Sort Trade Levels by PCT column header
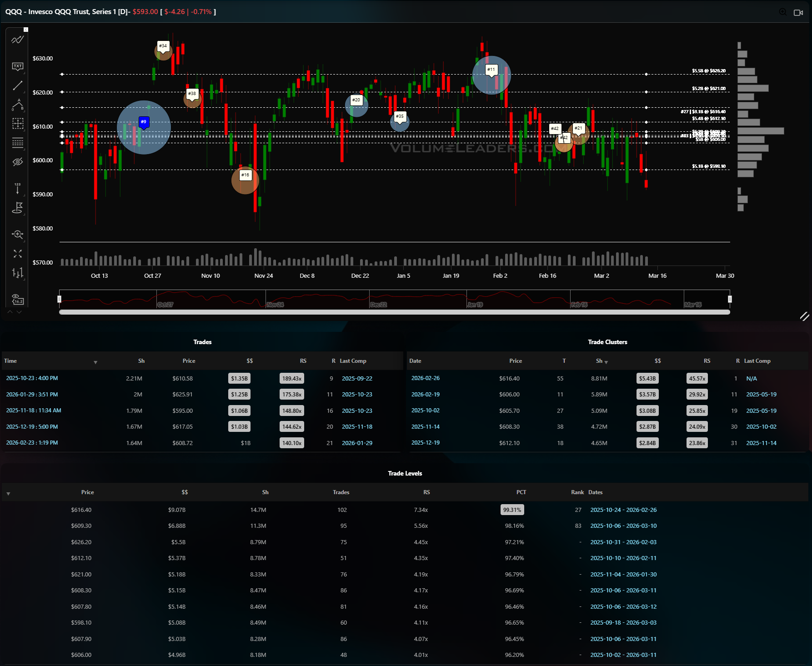 [521, 492]
